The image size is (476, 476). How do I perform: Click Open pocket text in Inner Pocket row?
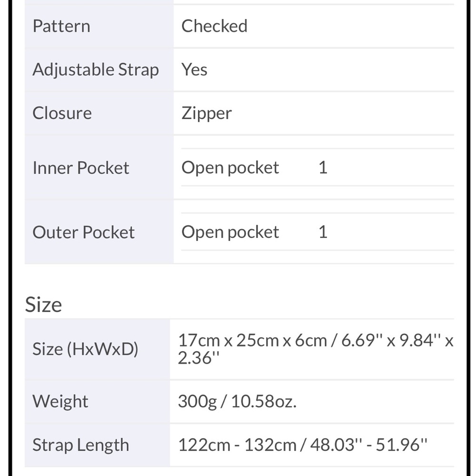click(x=230, y=168)
